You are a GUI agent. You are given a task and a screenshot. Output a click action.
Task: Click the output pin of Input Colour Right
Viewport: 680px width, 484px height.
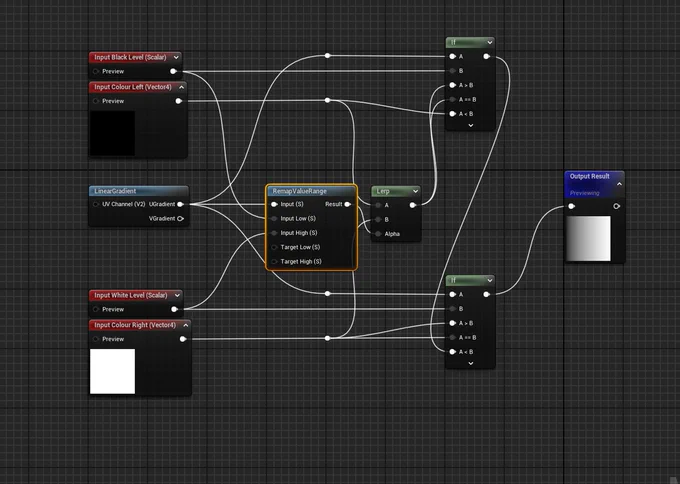click(183, 339)
